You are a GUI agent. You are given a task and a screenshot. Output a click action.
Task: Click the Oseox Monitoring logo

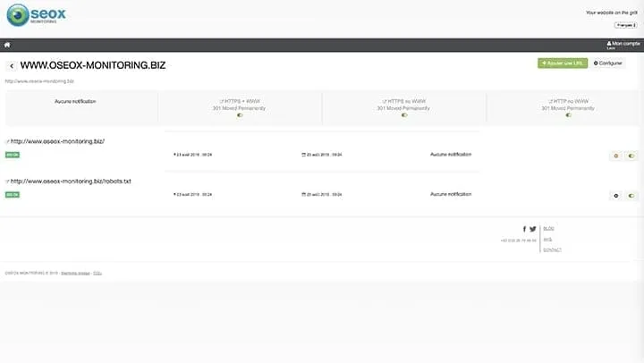(36, 15)
